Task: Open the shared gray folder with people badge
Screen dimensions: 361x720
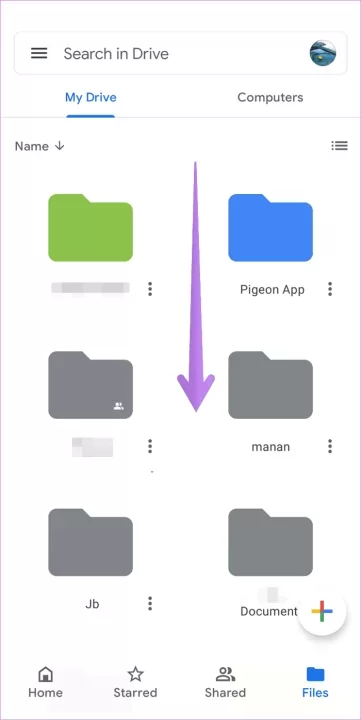Action: tap(90, 385)
